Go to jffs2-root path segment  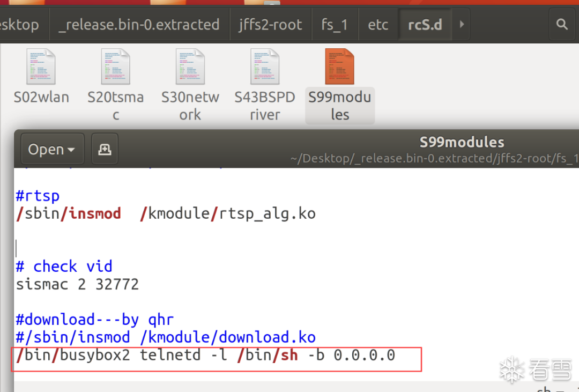pos(271,24)
